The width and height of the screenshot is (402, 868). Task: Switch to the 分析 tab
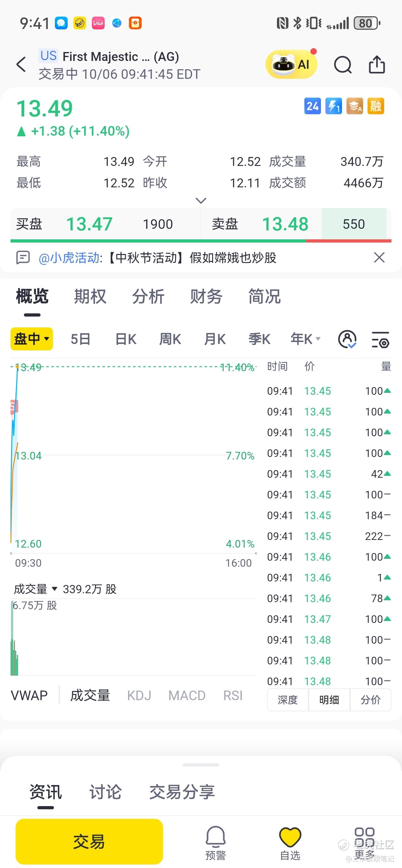pos(148,296)
